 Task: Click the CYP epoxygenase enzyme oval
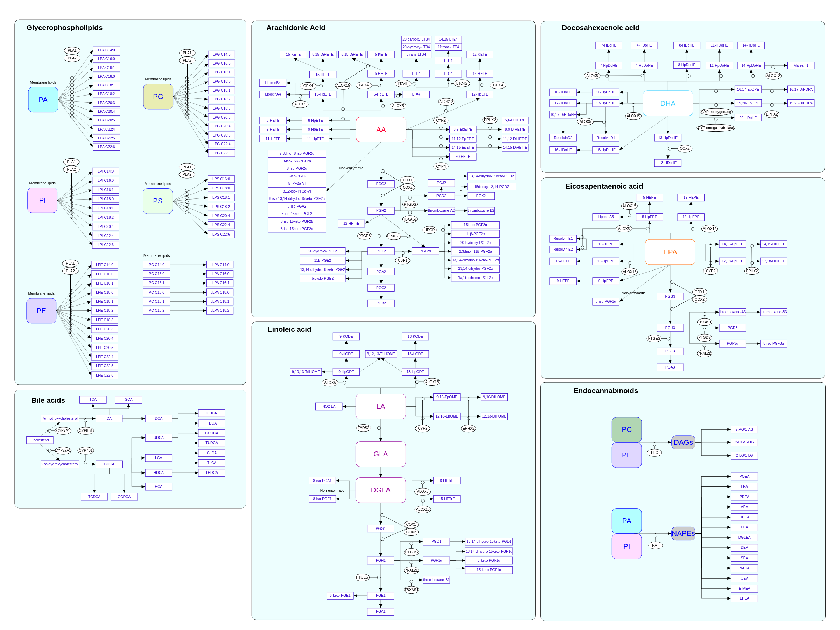[715, 112]
